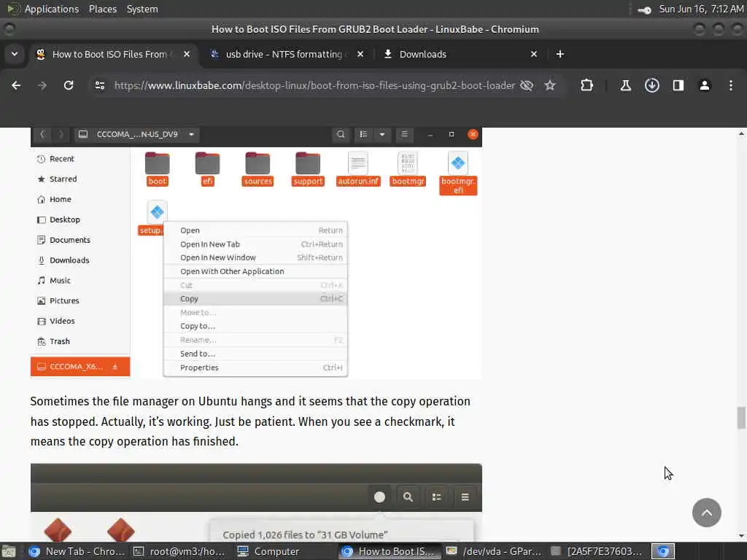The height and width of the screenshot is (560, 747).
Task: Switch to /dev/vda GParted taskbar window
Action: click(x=494, y=551)
